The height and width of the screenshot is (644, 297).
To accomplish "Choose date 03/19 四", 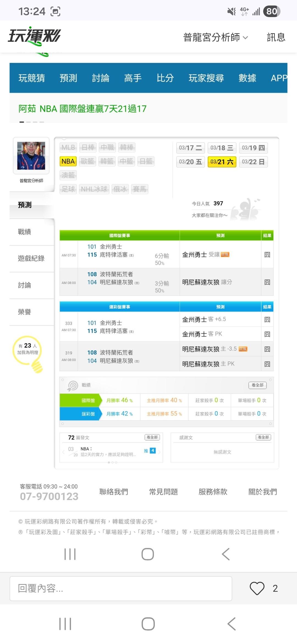I will point(253,148).
